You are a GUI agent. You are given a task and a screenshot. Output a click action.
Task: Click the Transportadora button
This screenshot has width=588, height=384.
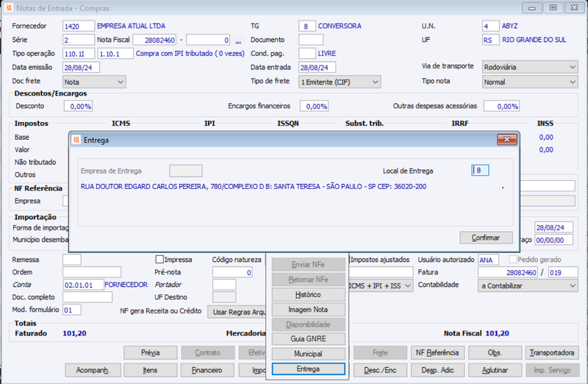552,353
